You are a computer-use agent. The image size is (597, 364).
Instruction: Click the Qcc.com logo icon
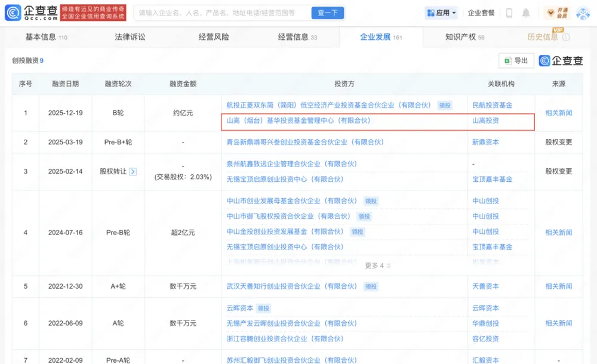click(13, 13)
